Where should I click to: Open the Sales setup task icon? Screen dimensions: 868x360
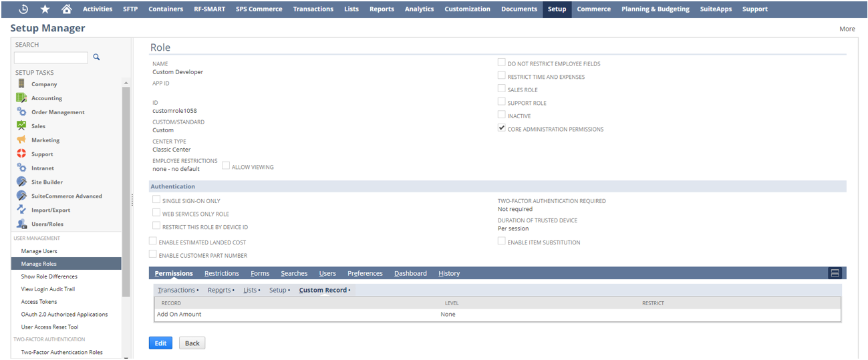pyautogui.click(x=21, y=126)
